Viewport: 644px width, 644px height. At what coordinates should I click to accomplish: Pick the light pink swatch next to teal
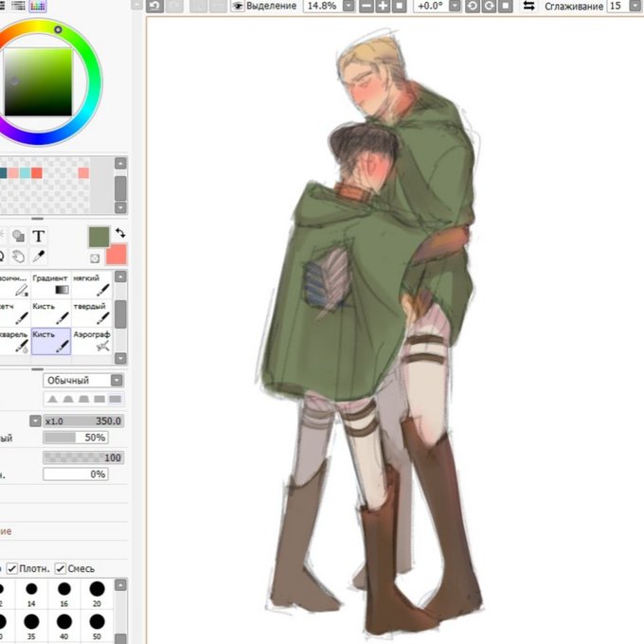click(x=13, y=173)
